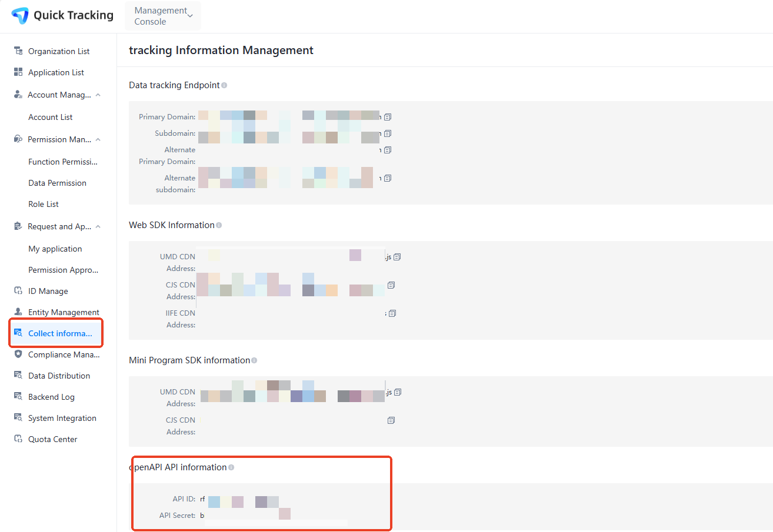Viewport: 773px width, 532px height.
Task: Click the System Integration sidebar icon
Action: (18, 418)
